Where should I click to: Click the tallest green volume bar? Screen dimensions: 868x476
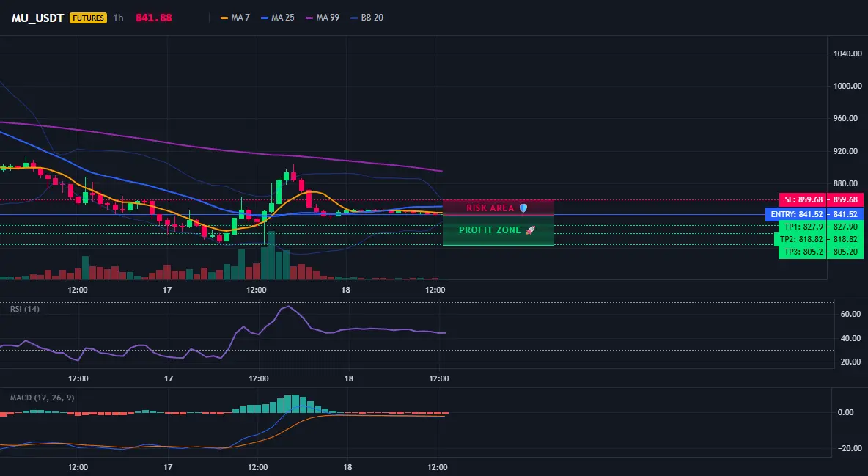(x=271, y=255)
